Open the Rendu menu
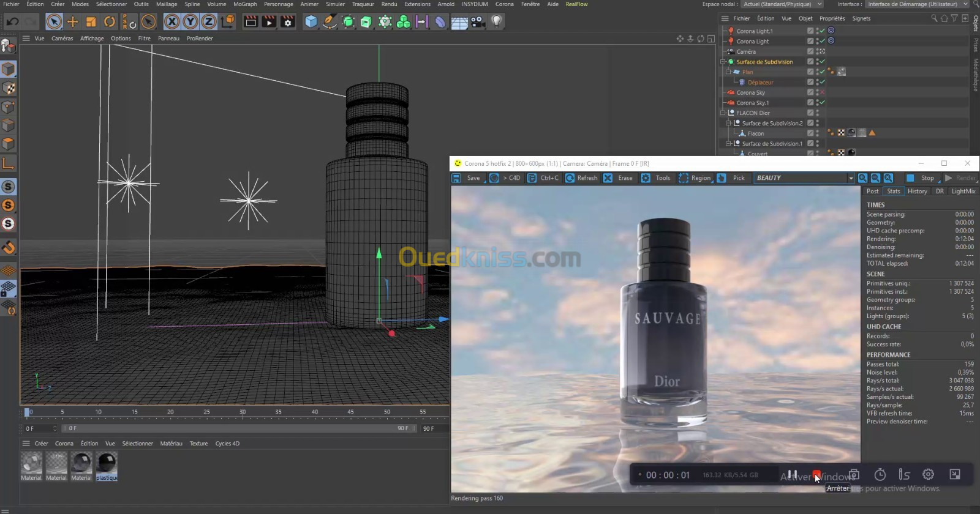Viewport: 980px width, 514px height. tap(389, 4)
